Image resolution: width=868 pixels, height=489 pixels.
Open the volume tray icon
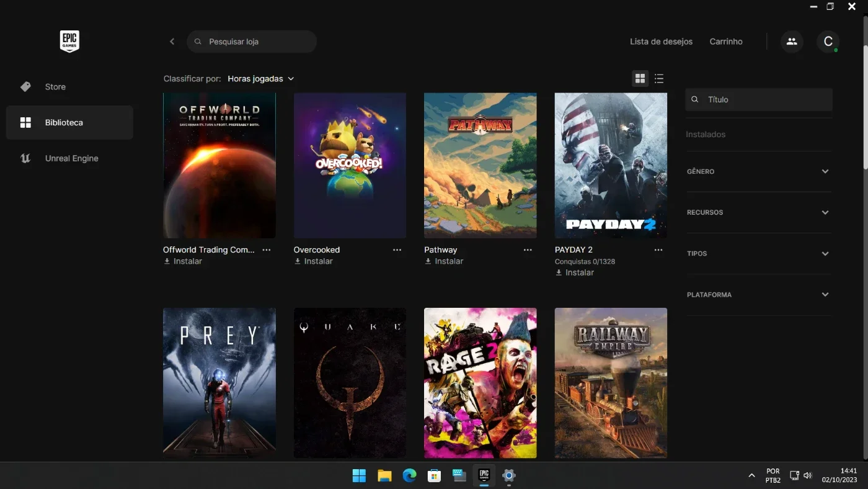tap(807, 476)
